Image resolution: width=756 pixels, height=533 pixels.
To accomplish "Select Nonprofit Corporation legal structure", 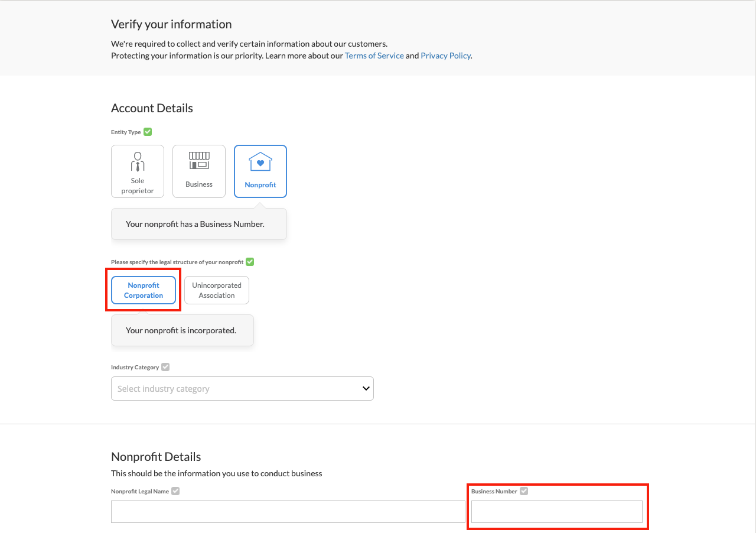I will [144, 290].
